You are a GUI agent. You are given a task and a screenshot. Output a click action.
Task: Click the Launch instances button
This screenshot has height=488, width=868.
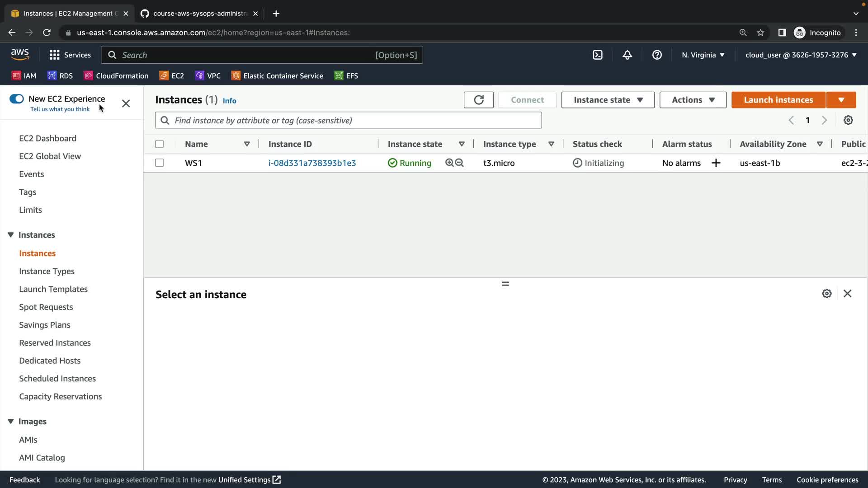tap(778, 100)
